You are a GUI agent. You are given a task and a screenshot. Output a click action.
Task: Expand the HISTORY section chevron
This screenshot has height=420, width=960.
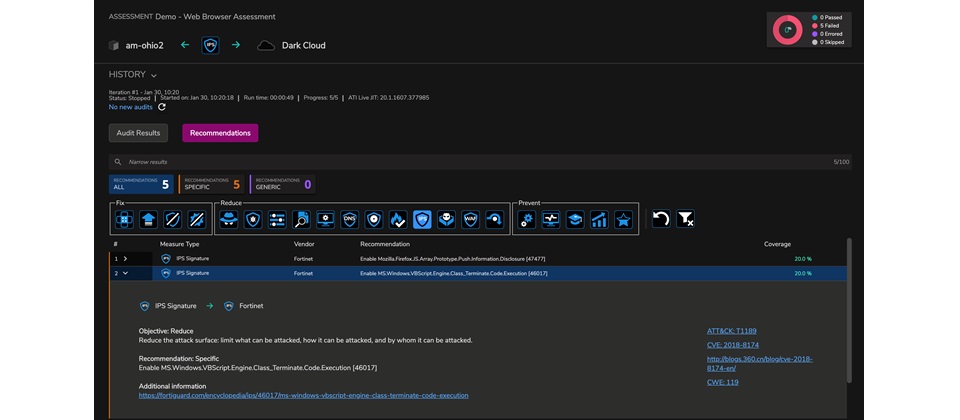154,75
